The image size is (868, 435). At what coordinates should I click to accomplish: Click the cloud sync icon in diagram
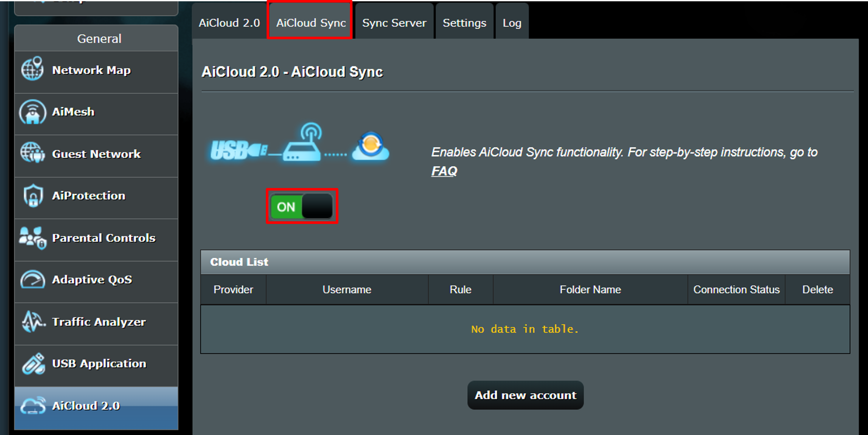point(370,146)
